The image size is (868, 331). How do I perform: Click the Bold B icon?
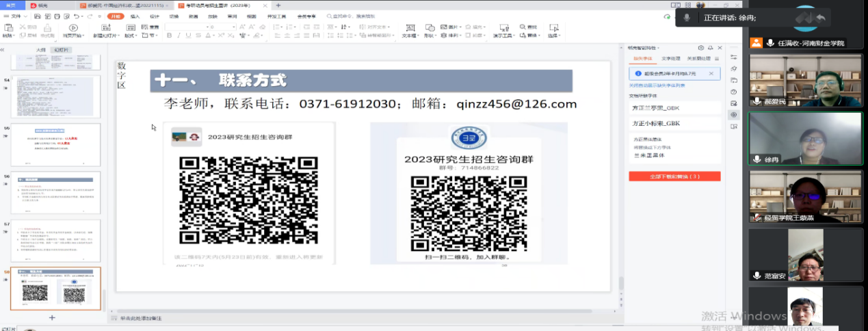coord(168,36)
